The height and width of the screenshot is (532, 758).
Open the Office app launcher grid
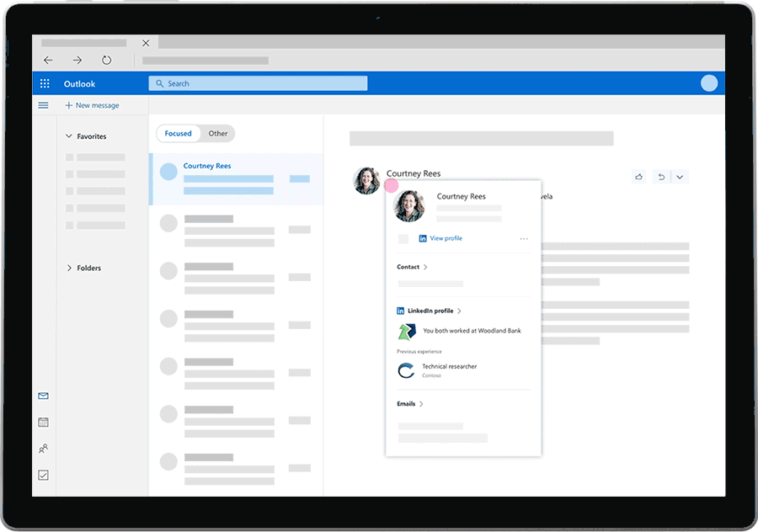pos(45,83)
